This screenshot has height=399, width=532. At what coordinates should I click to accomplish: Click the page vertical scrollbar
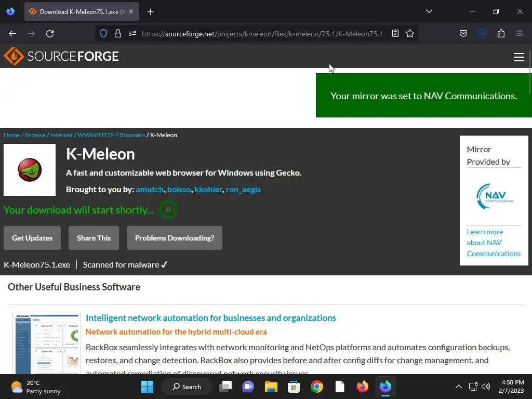(529, 72)
